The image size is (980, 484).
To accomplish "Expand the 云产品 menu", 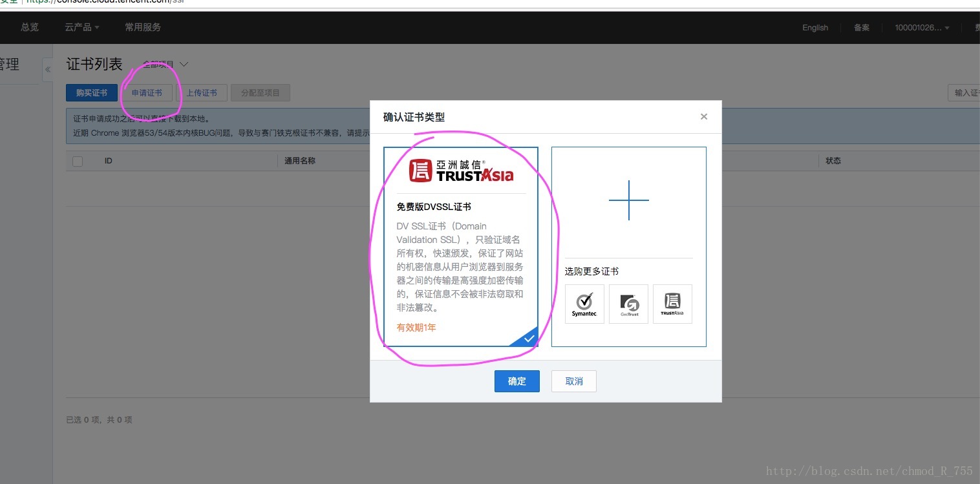I will [82, 27].
